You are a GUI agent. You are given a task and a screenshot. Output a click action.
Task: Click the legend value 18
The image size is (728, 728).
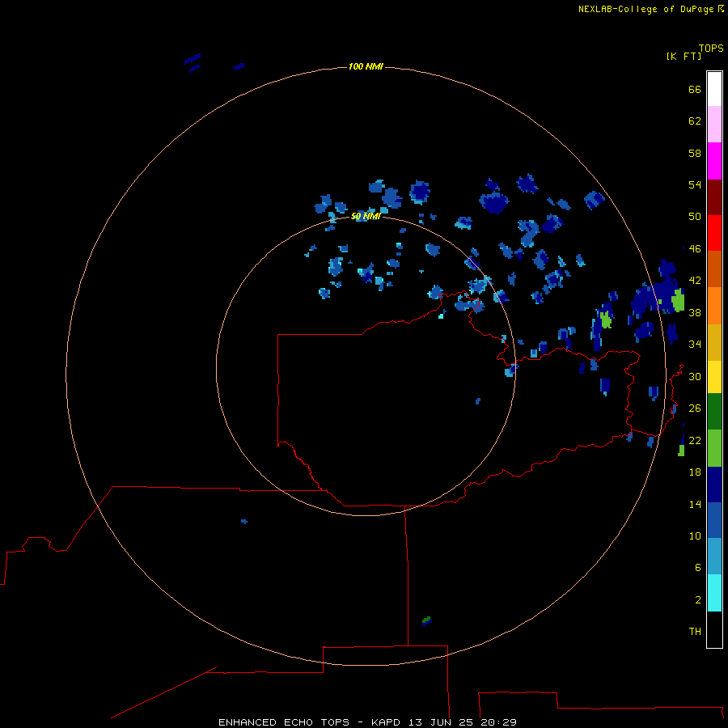pyautogui.click(x=695, y=472)
